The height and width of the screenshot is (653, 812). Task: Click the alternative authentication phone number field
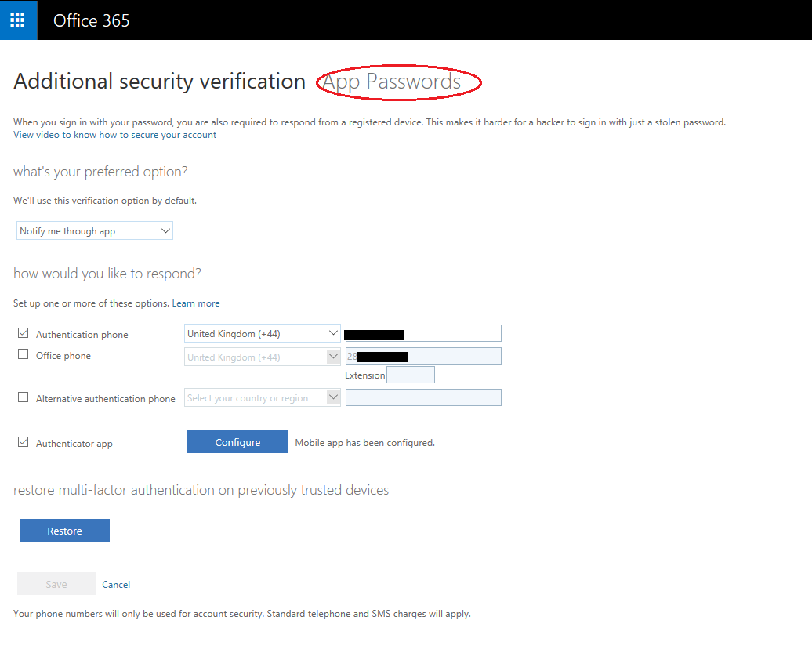point(423,398)
